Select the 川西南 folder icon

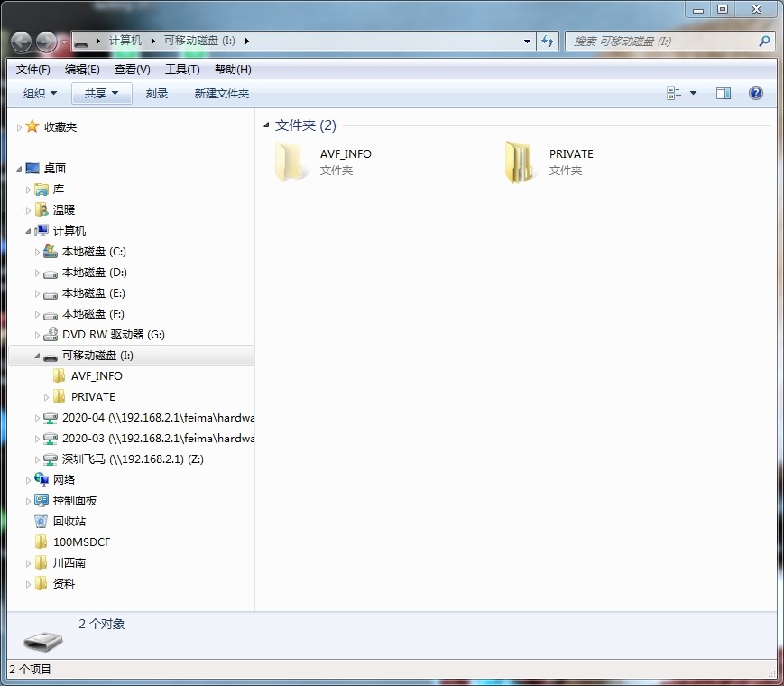pos(42,562)
